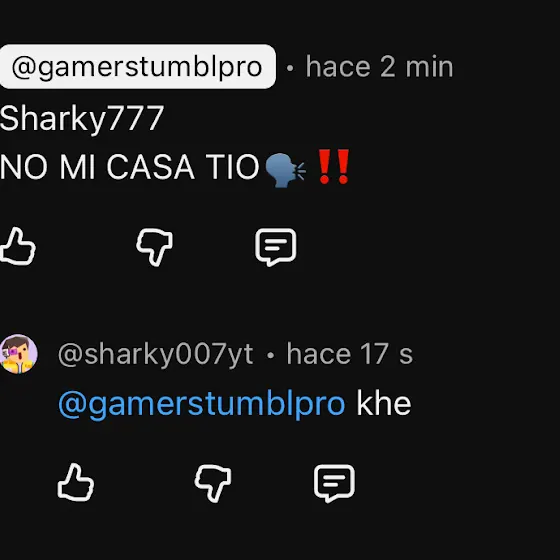The width and height of the screenshot is (560, 560).
Task: Click the dot separator before hace 2 min
Action: point(290,67)
